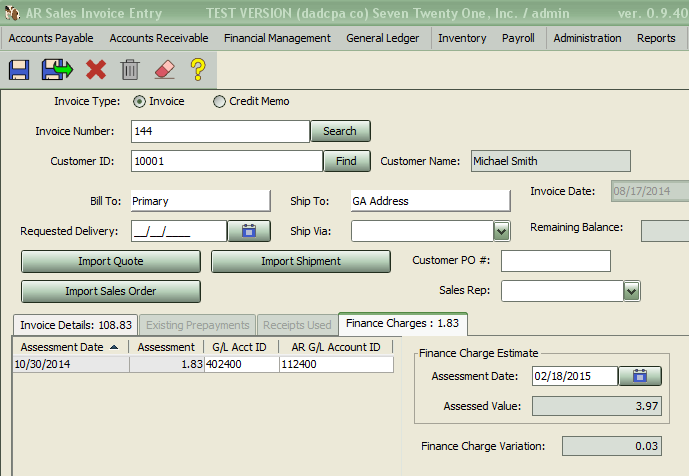Click the G/L Acct ID column header
The width and height of the screenshot is (689, 476).
[241, 347]
